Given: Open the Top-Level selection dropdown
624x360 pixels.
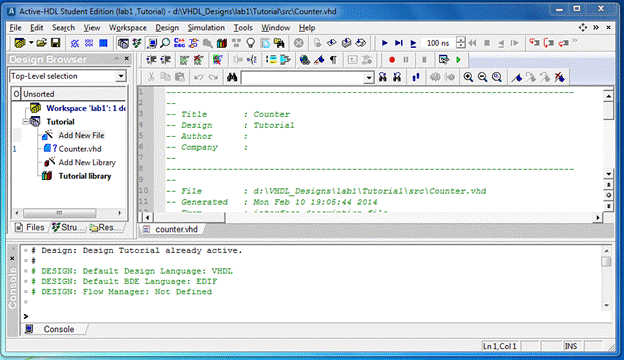Looking at the screenshot, I should click(x=121, y=76).
